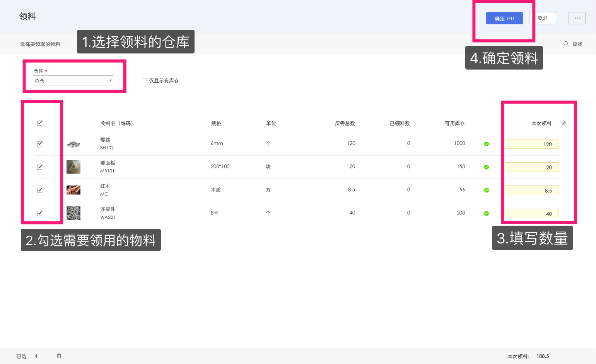Click the green stock status icon for 螺丝
The height and width of the screenshot is (364, 596).
pos(486,143)
